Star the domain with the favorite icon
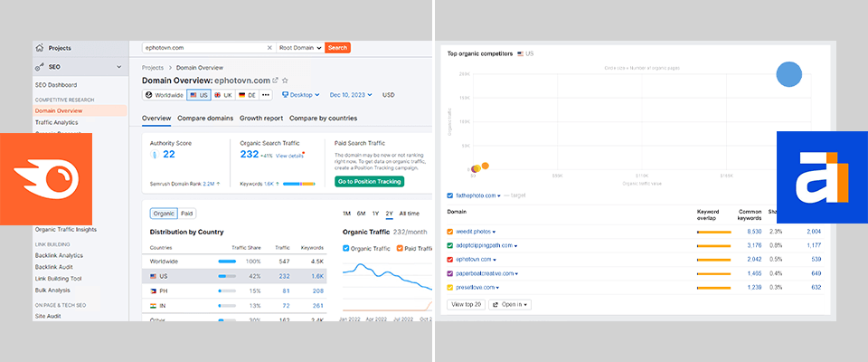Screen dimensions: 868x362 285,81
